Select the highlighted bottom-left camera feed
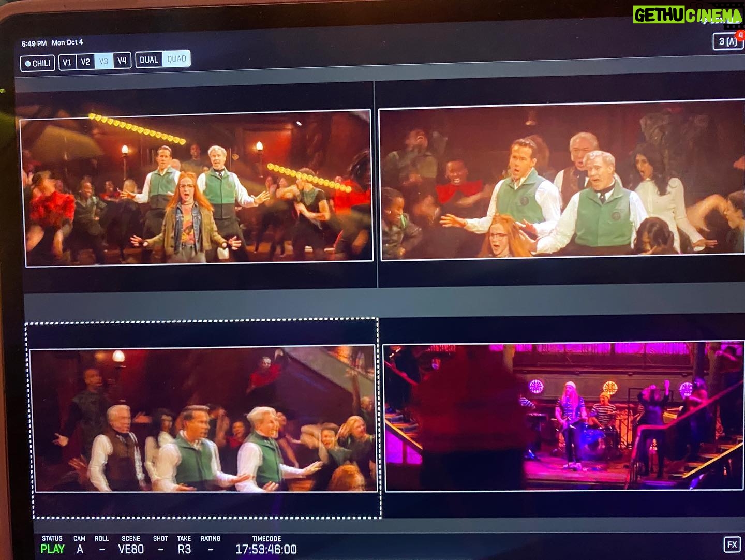The width and height of the screenshot is (745, 560). click(x=204, y=418)
